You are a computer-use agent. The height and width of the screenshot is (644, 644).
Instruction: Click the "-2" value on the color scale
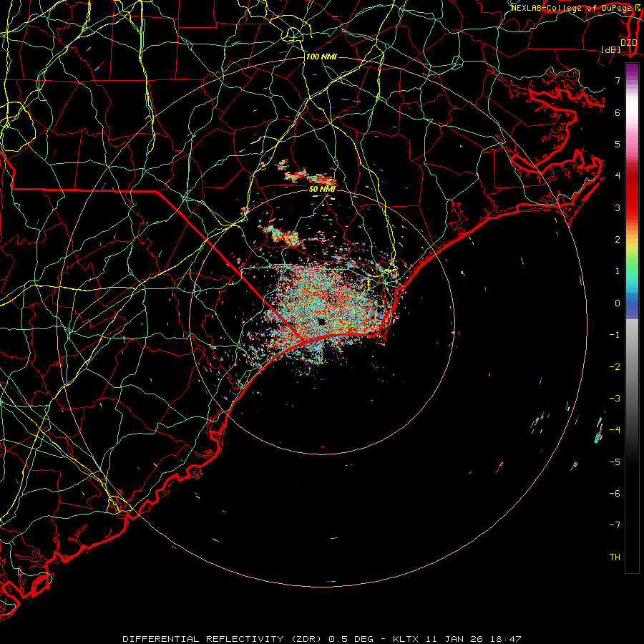615,367
